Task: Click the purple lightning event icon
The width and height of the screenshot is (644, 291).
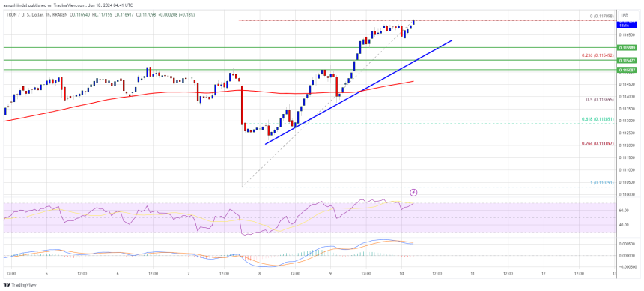Action: click(414, 192)
